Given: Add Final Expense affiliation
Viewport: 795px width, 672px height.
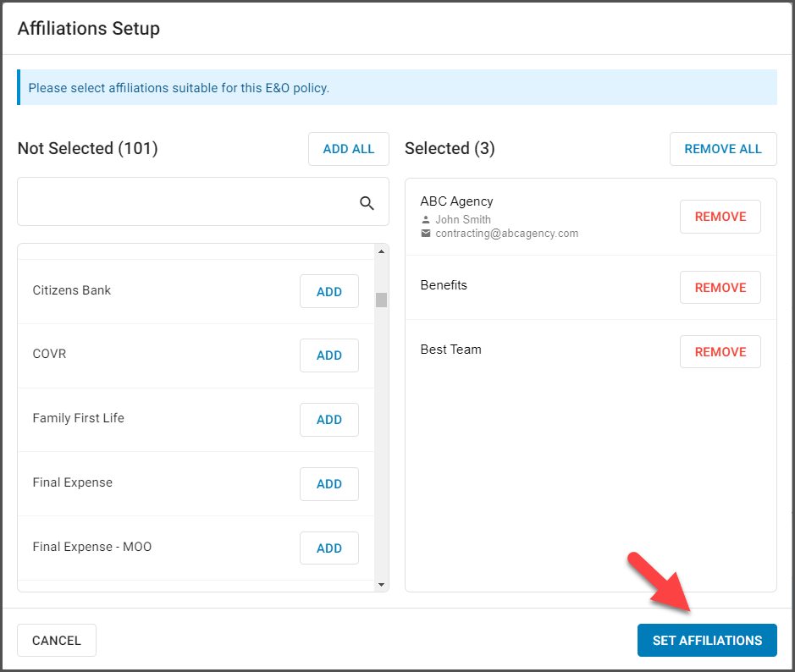Looking at the screenshot, I should point(329,484).
